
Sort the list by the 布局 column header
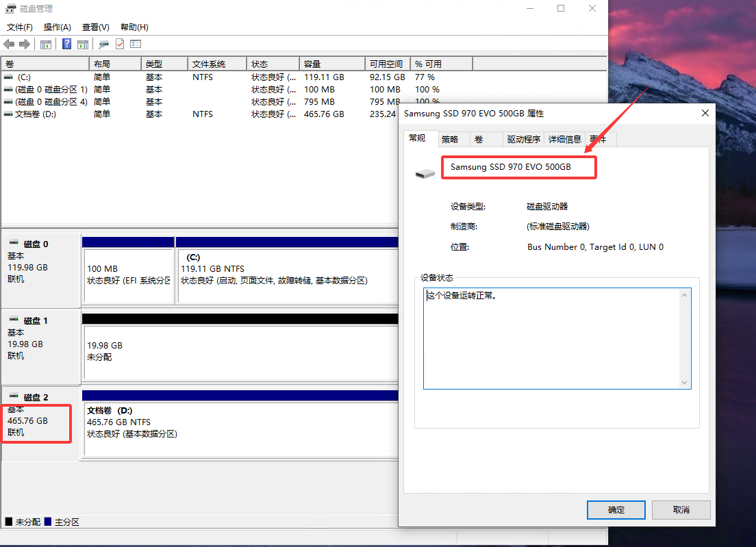(115, 64)
